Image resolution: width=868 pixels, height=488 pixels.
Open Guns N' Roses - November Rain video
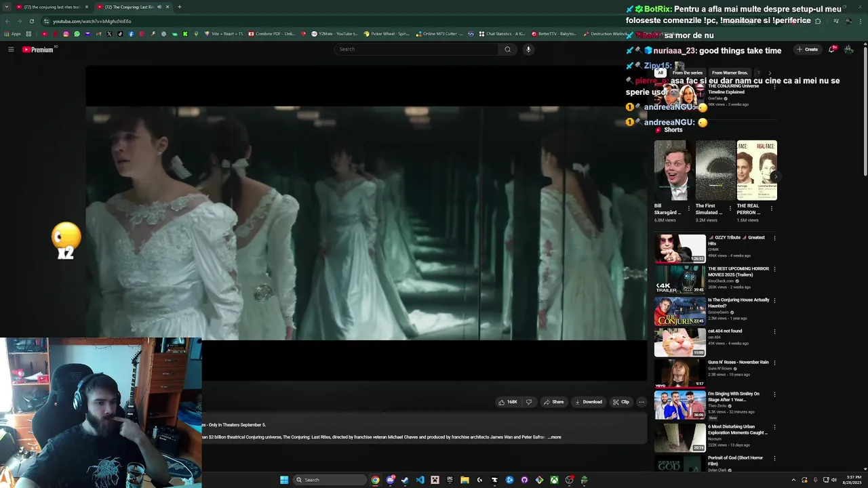[679, 373]
